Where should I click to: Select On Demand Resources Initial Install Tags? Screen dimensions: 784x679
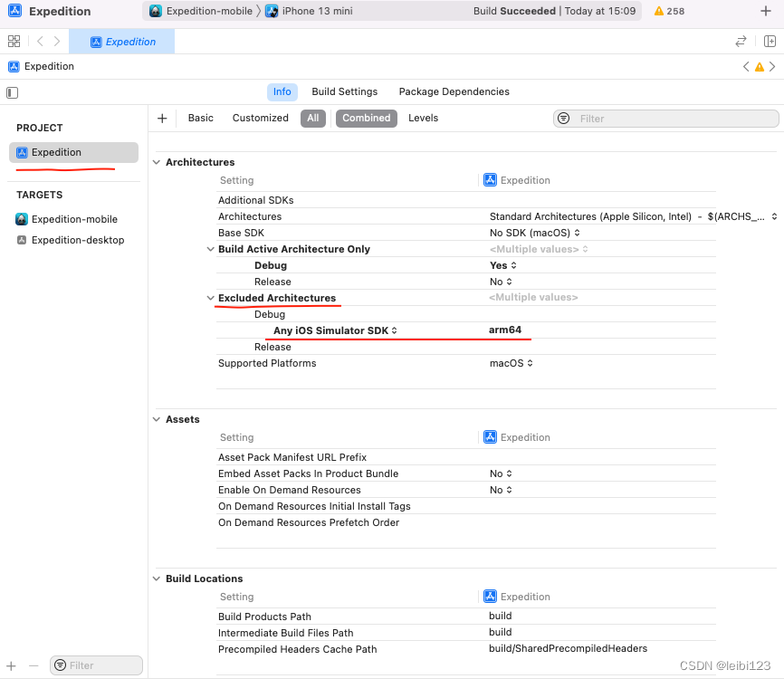click(x=466, y=506)
